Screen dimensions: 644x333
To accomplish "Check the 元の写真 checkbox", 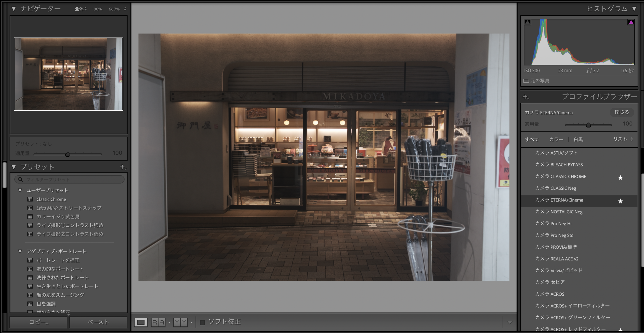I will click(526, 81).
